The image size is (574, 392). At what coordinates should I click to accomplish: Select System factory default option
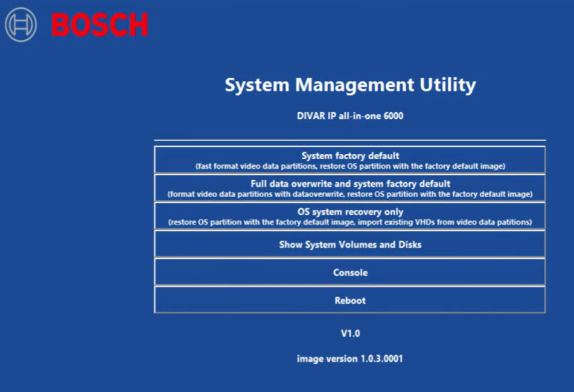click(x=350, y=160)
